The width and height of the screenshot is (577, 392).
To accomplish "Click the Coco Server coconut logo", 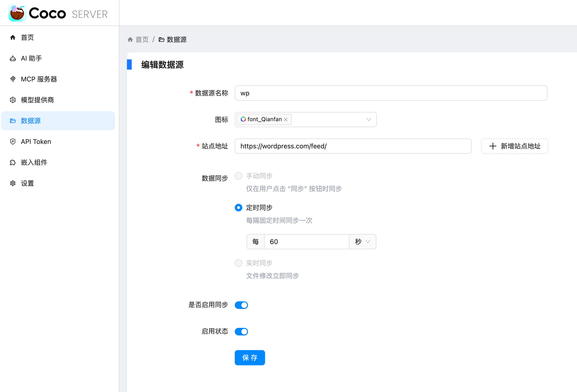I will coord(17,13).
